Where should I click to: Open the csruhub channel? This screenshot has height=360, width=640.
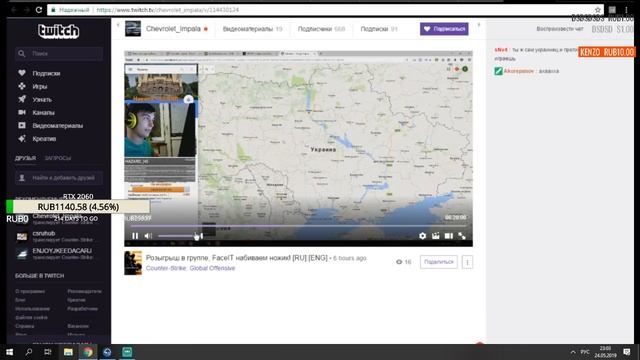44,233
